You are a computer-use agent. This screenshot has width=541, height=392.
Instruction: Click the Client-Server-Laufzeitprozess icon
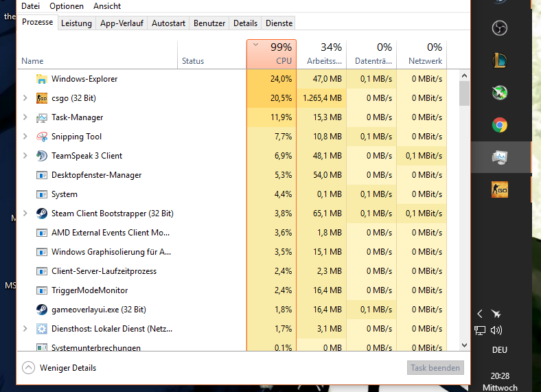click(x=42, y=271)
